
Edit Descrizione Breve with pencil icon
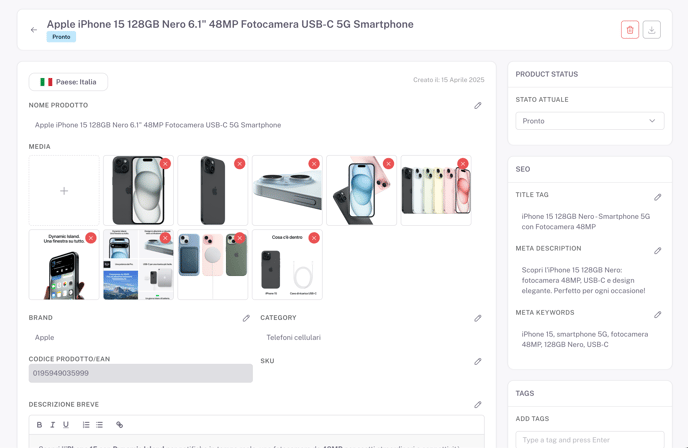(478, 405)
